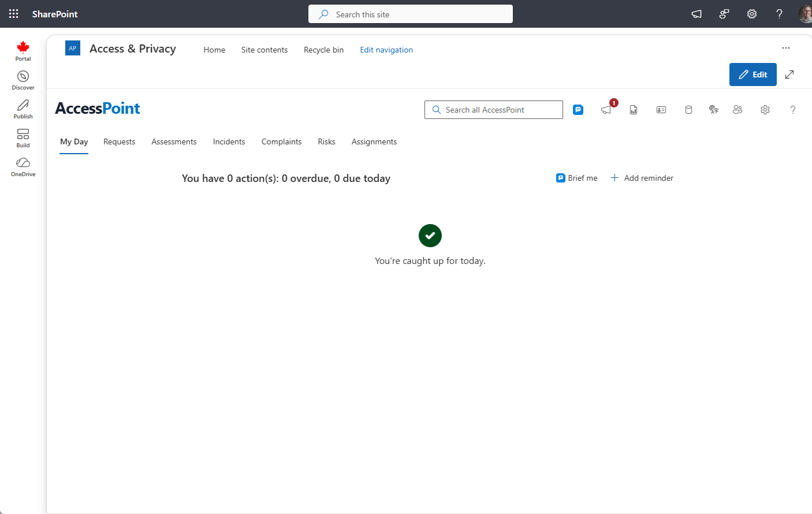Open SharePoint settings gear in the top bar
812x514 pixels.
tap(752, 14)
